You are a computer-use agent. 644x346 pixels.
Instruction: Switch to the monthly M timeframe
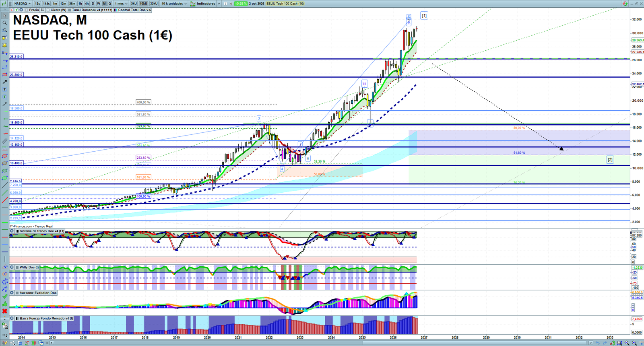(104, 4)
